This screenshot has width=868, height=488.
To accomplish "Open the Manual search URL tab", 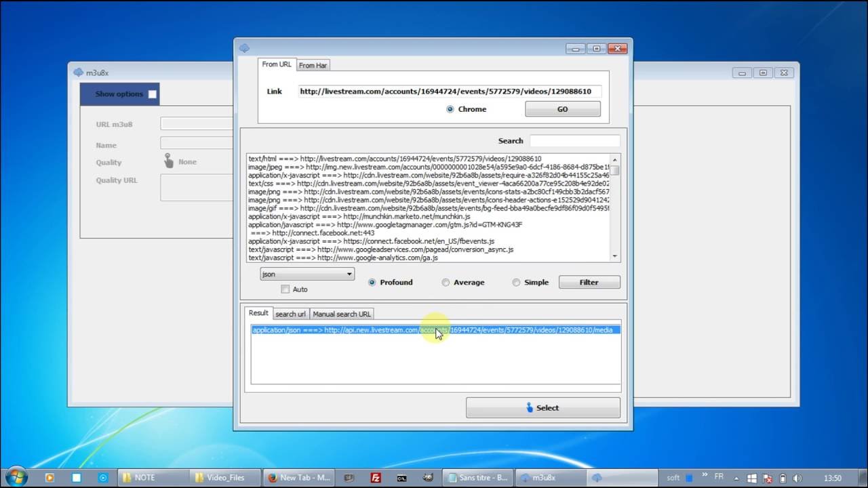I will [x=342, y=314].
